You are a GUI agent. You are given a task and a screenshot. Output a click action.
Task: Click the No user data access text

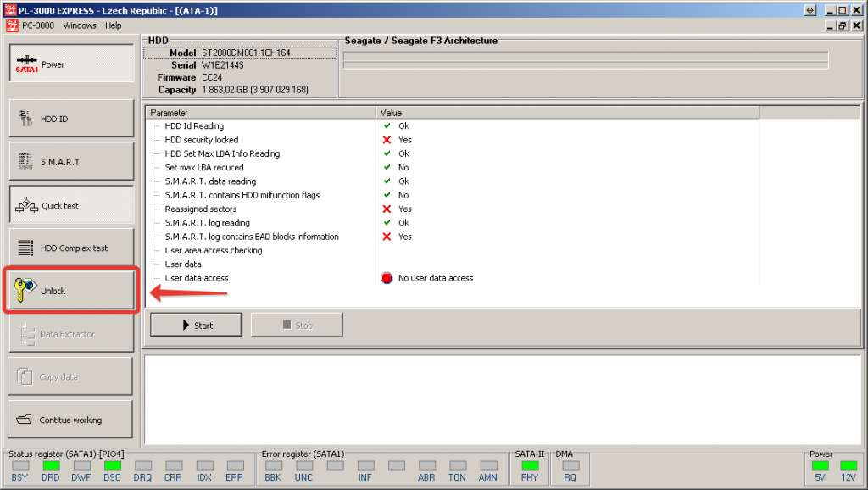(x=436, y=278)
